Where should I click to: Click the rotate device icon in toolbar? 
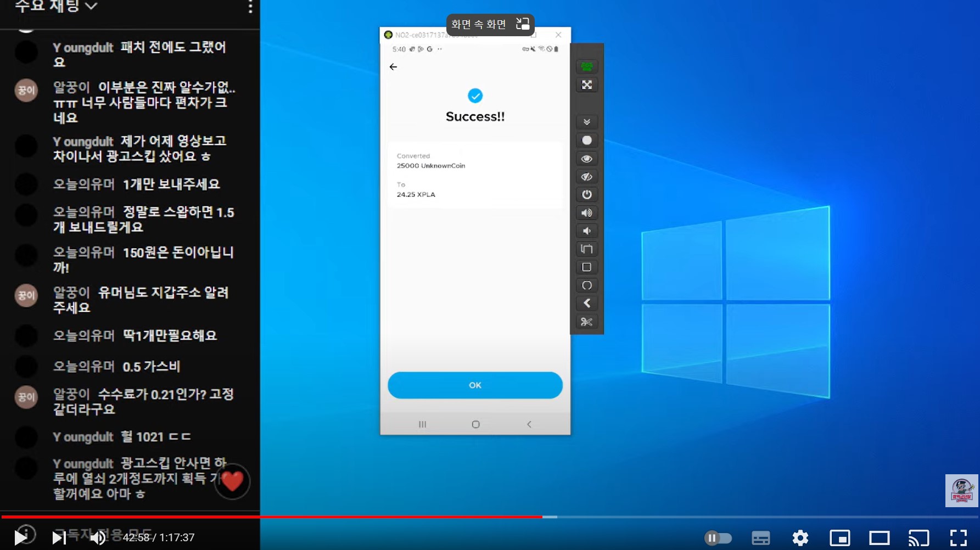[586, 249]
